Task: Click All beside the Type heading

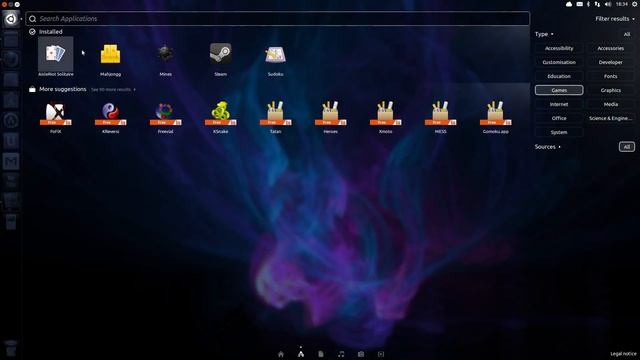Action: (627, 34)
